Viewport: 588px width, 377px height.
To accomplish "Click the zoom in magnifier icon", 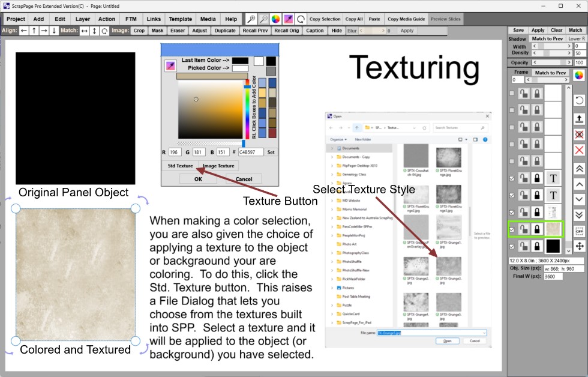I will point(251,19).
